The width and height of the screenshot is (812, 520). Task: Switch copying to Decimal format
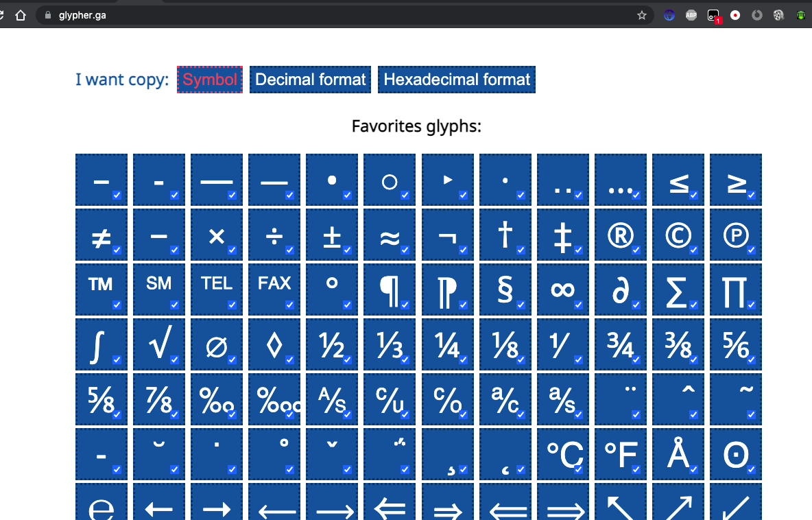(310, 79)
